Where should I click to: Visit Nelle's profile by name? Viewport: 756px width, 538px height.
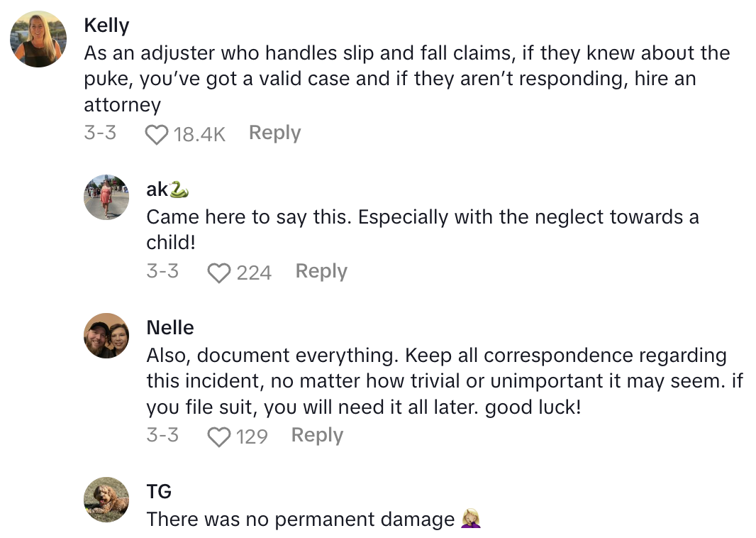(170, 328)
